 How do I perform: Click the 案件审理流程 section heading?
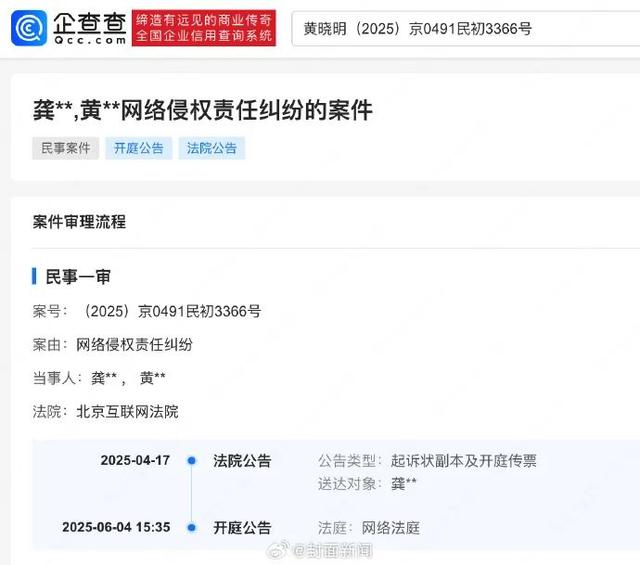[x=79, y=222]
